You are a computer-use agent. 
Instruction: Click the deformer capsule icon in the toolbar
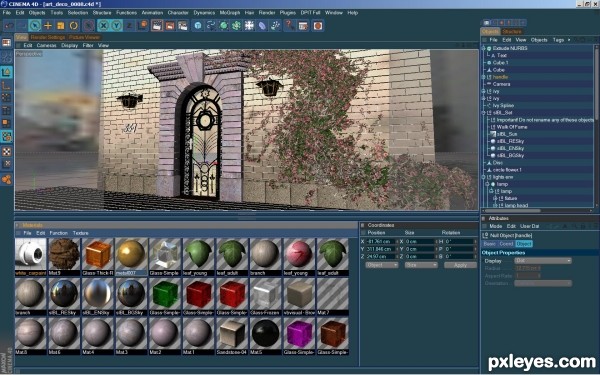pyautogui.click(x=262, y=26)
